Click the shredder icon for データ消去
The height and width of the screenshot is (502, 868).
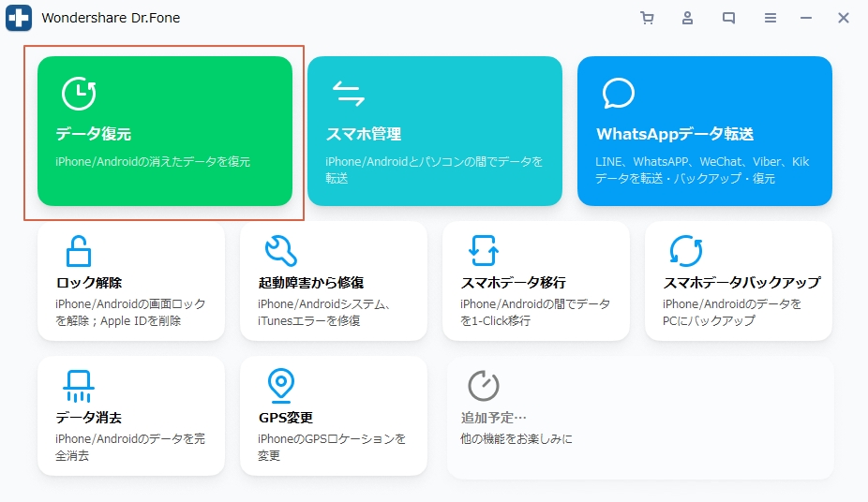tap(79, 386)
